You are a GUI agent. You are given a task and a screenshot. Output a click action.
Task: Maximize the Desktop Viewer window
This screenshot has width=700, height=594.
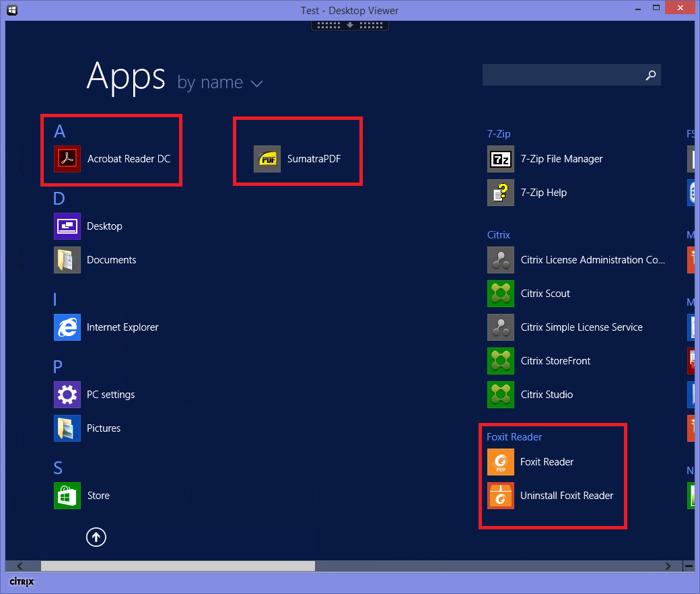coord(656,8)
